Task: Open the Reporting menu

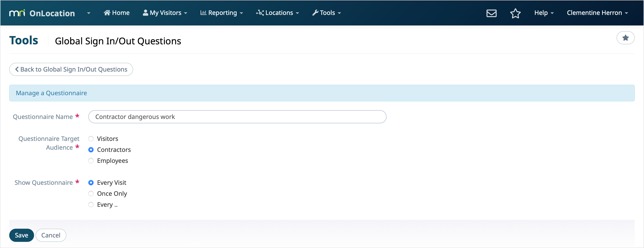Action: click(222, 13)
